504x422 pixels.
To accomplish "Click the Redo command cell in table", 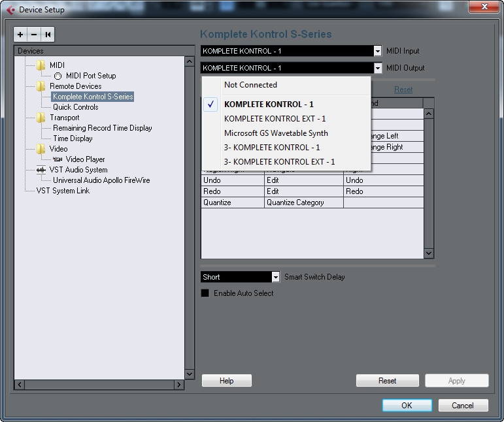I will [384, 191].
